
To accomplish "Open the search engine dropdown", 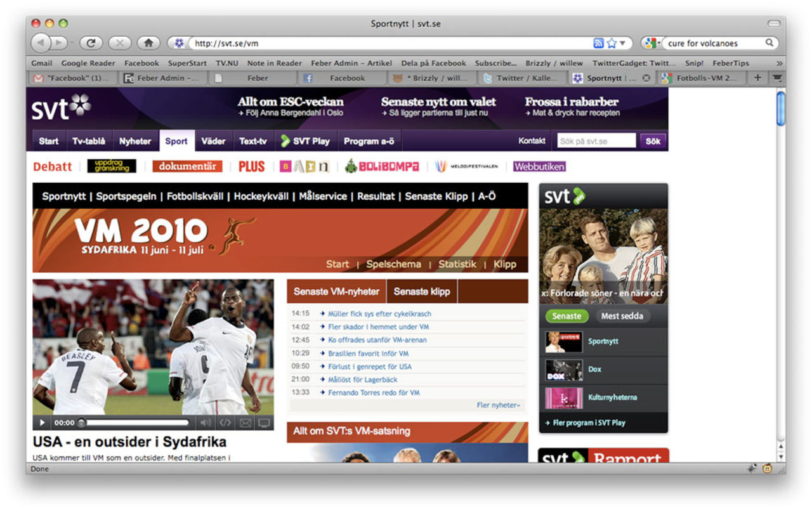I will coord(652,43).
